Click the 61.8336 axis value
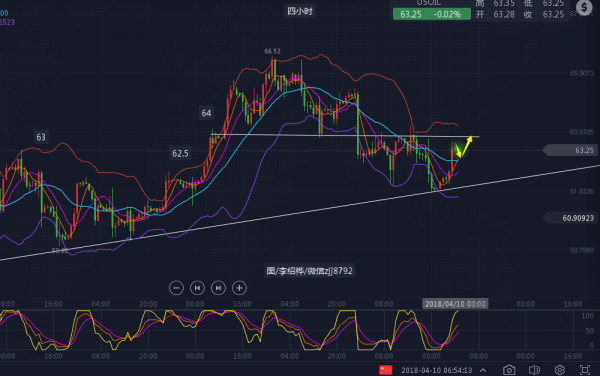This screenshot has height=376, width=600. pyautogui.click(x=582, y=191)
